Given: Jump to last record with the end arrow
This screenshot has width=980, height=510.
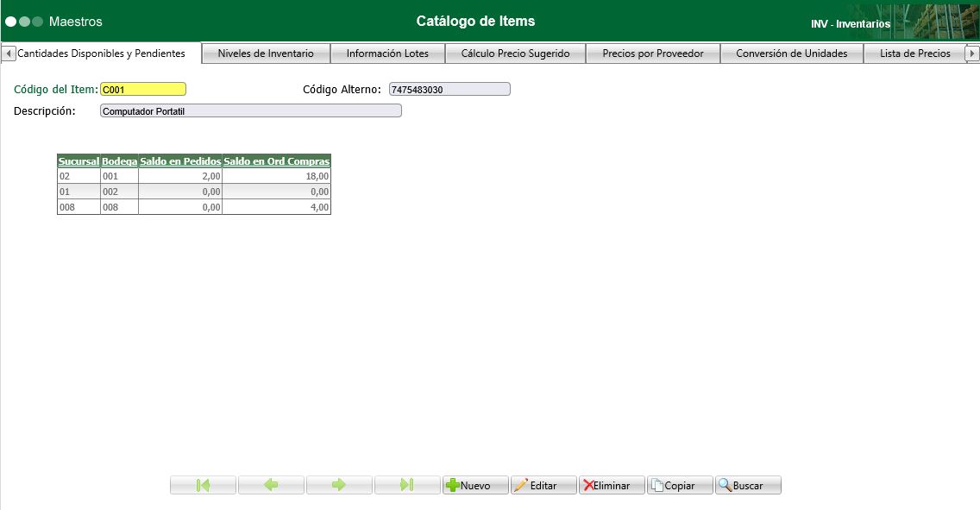Looking at the screenshot, I should [x=407, y=484].
